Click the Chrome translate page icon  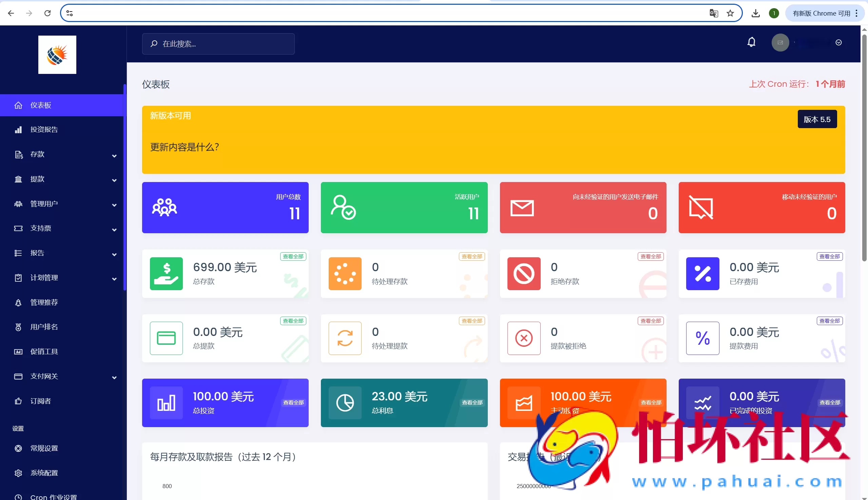click(713, 14)
